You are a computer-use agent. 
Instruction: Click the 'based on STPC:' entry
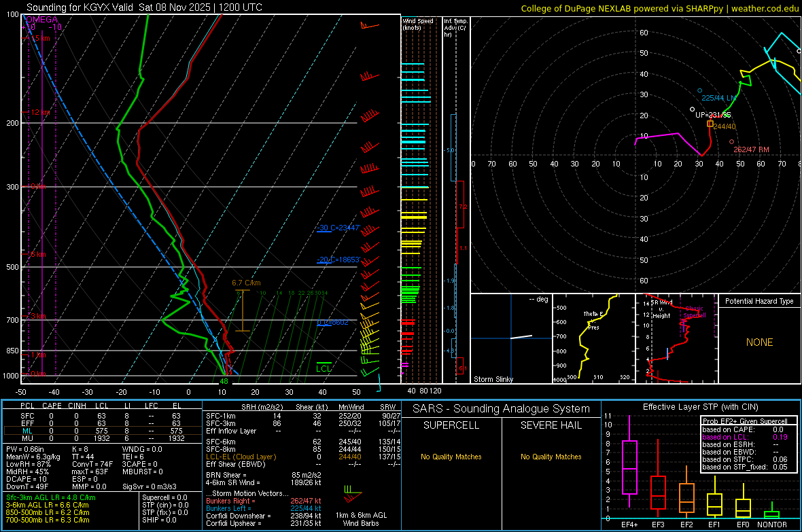pyautogui.click(x=745, y=459)
